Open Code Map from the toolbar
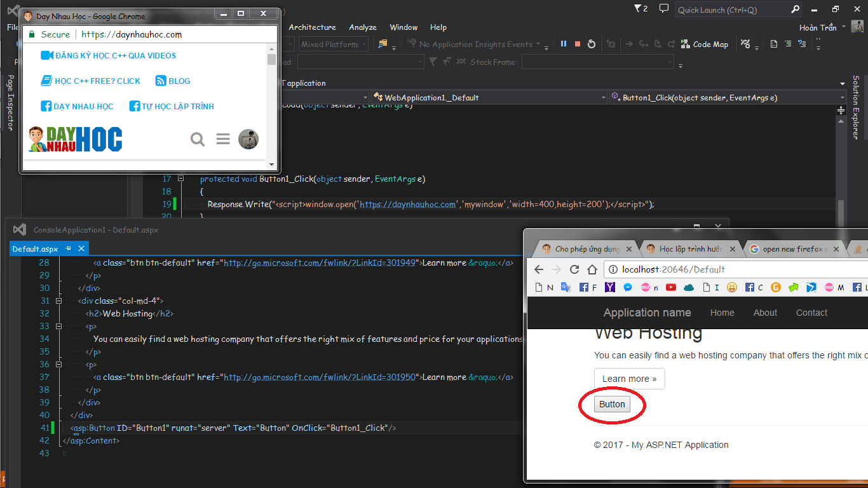 (704, 44)
